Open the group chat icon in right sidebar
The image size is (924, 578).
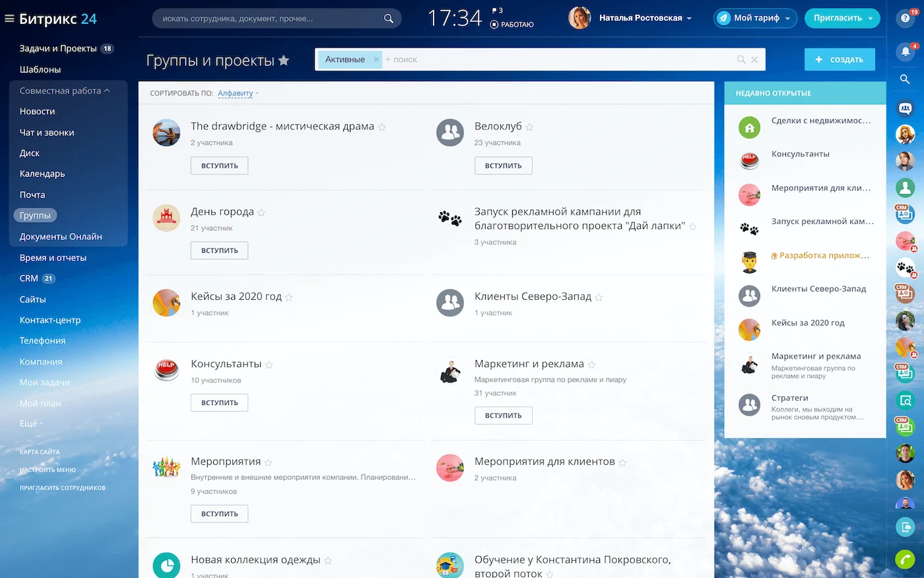[x=905, y=108]
